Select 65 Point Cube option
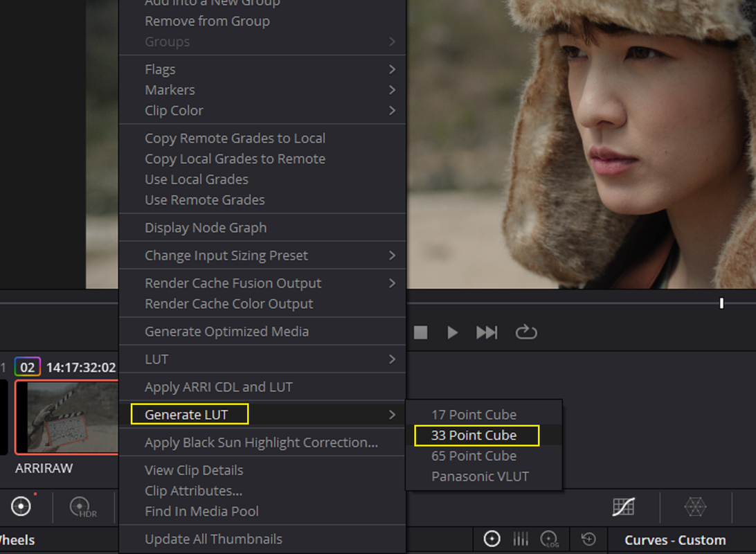Screen dimensions: 756x554 (484, 456)
